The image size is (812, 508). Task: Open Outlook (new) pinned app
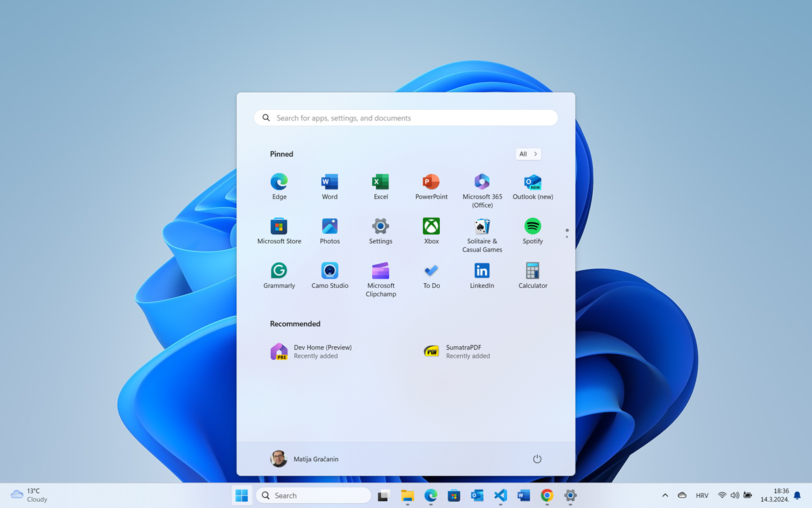(x=533, y=186)
